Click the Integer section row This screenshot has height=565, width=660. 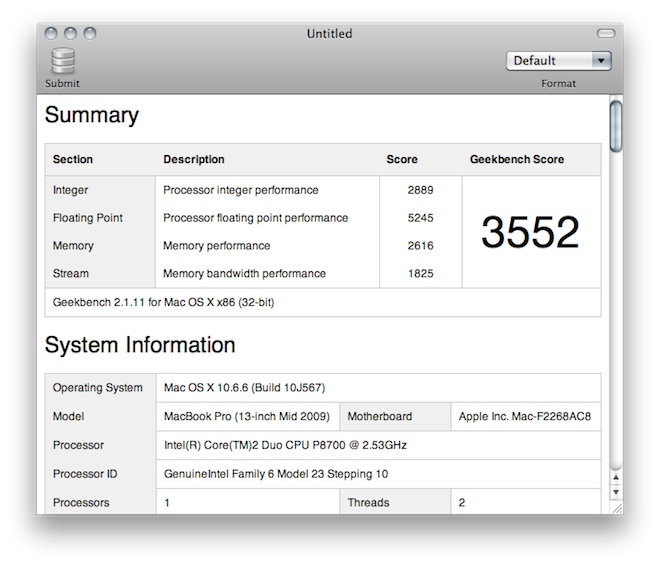(x=71, y=190)
